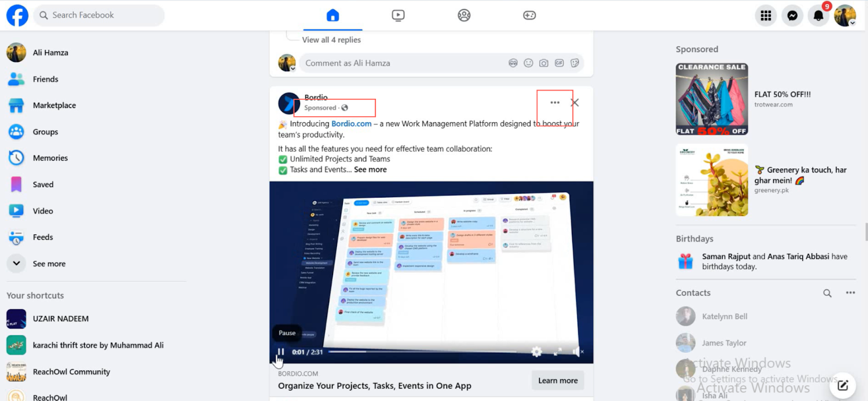Open the Notifications bell

coord(819,16)
